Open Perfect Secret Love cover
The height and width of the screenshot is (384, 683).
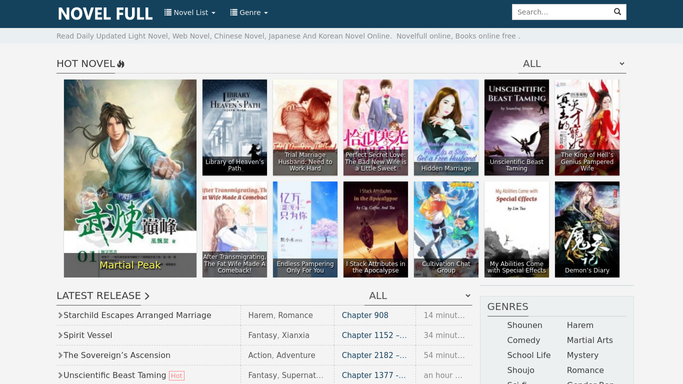coord(375,127)
